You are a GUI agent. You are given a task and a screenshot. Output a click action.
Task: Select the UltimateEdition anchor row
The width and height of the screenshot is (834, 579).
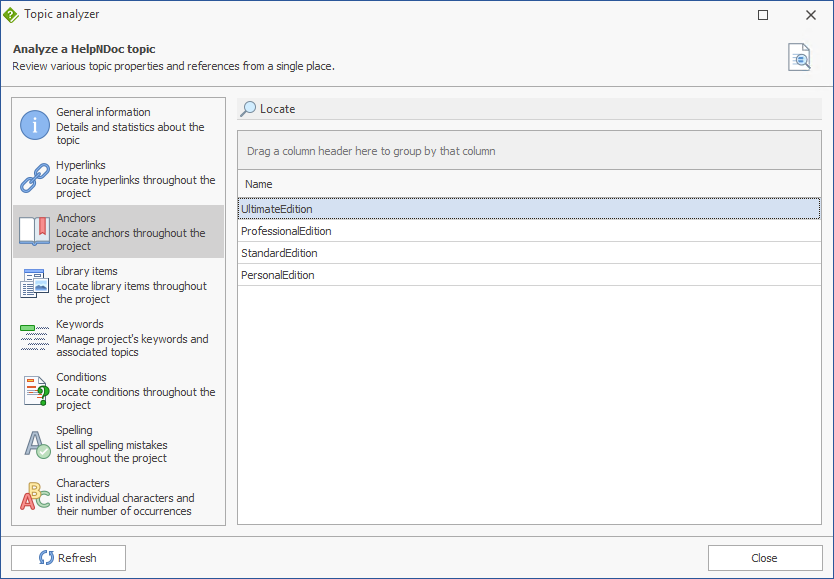pyautogui.click(x=529, y=209)
